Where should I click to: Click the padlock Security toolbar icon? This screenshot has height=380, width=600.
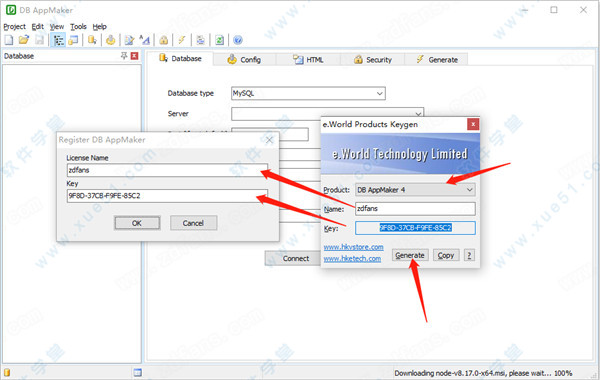click(164, 40)
